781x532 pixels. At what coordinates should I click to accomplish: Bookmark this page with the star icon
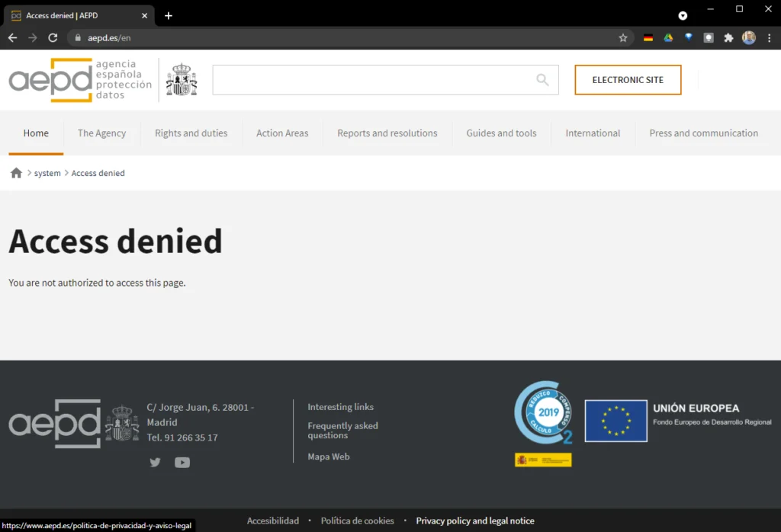622,38
